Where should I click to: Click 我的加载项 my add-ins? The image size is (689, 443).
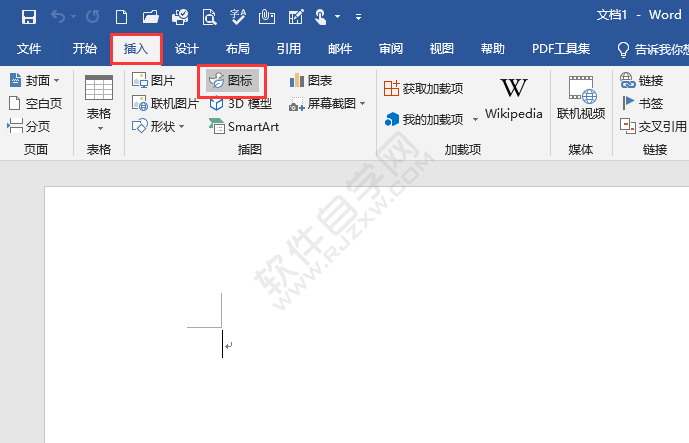coord(424,119)
